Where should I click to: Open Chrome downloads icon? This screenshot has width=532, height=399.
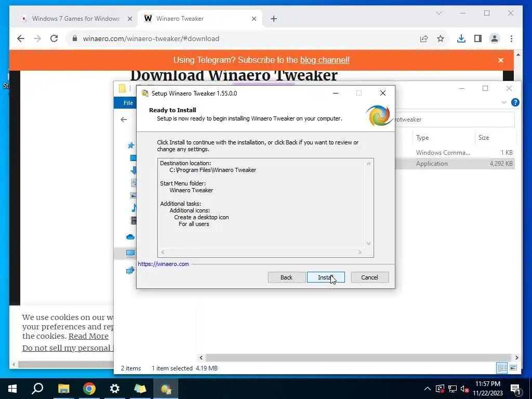461,38
